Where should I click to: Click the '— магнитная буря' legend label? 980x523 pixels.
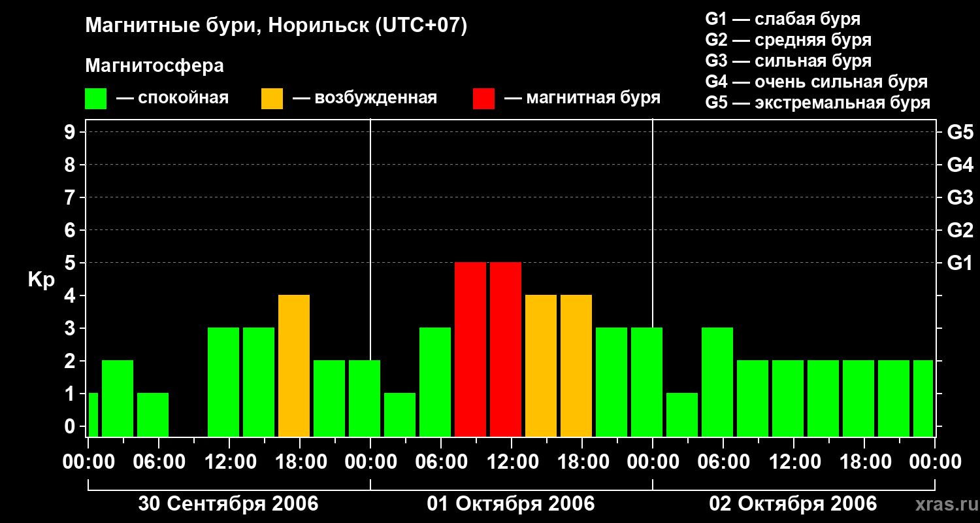[x=583, y=98]
